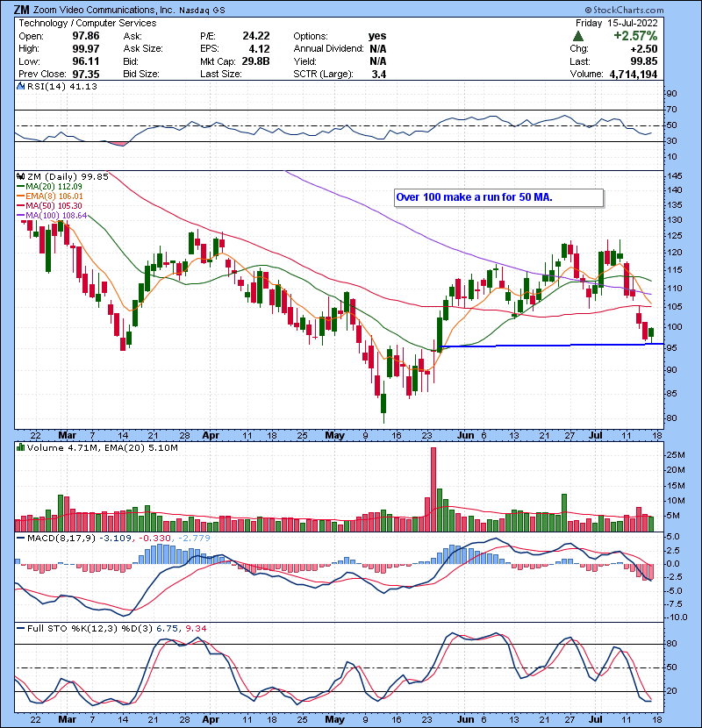Click the -10.0 MACD axis label
This screenshot has height=728, width=702.
[x=676, y=617]
